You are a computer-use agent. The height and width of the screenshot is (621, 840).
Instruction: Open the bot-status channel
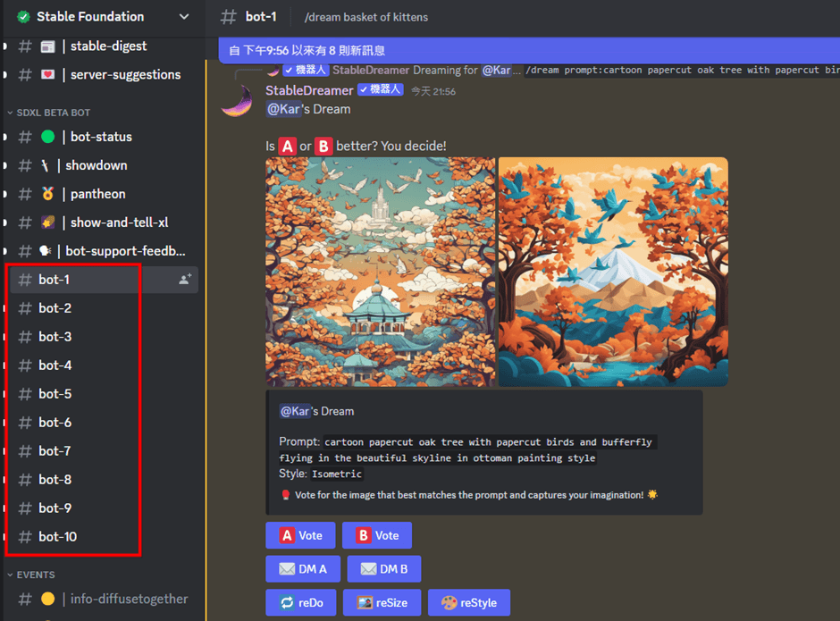pos(100,137)
